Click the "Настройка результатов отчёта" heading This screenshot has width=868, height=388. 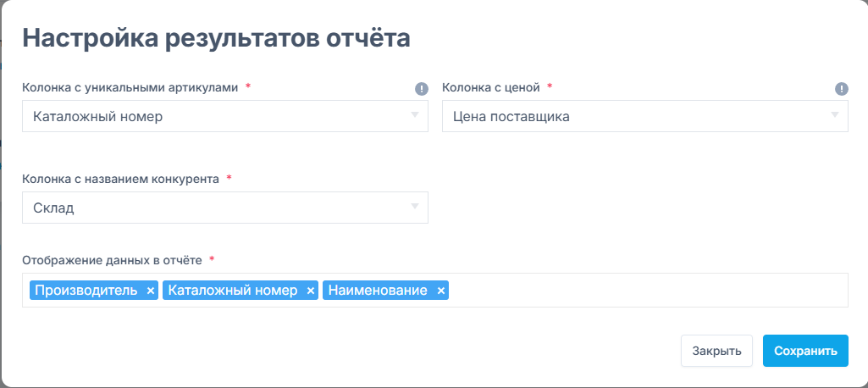pyautogui.click(x=216, y=38)
